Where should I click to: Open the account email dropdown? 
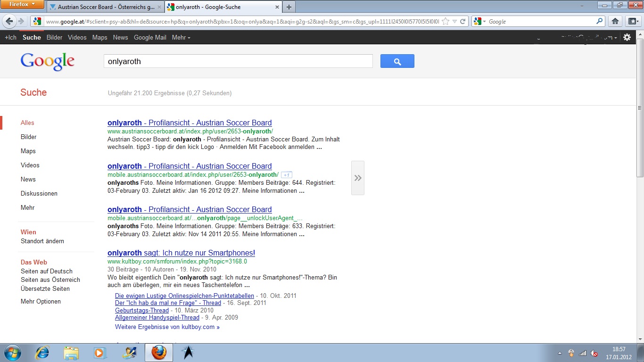588,37
